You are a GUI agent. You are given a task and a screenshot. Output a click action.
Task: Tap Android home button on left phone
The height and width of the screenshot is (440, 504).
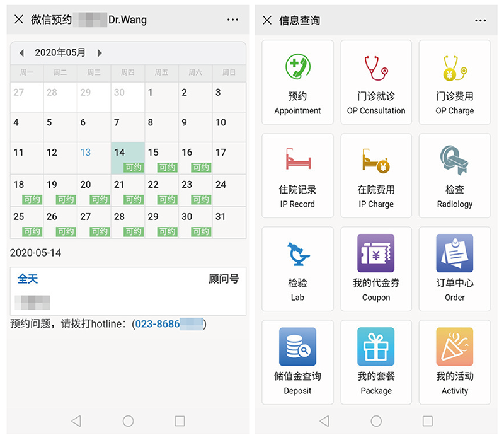pyautogui.click(x=128, y=420)
